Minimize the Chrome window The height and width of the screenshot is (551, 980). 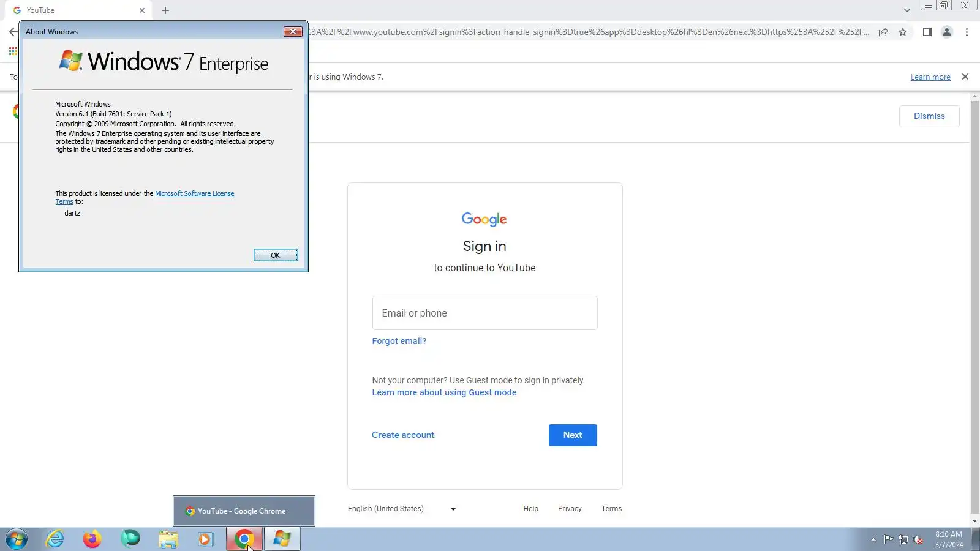click(929, 6)
